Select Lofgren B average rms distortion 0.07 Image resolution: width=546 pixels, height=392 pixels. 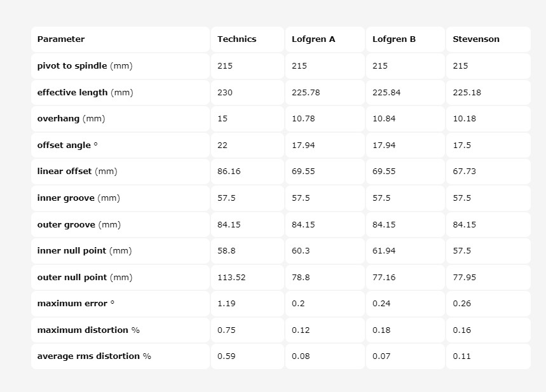[x=381, y=356]
